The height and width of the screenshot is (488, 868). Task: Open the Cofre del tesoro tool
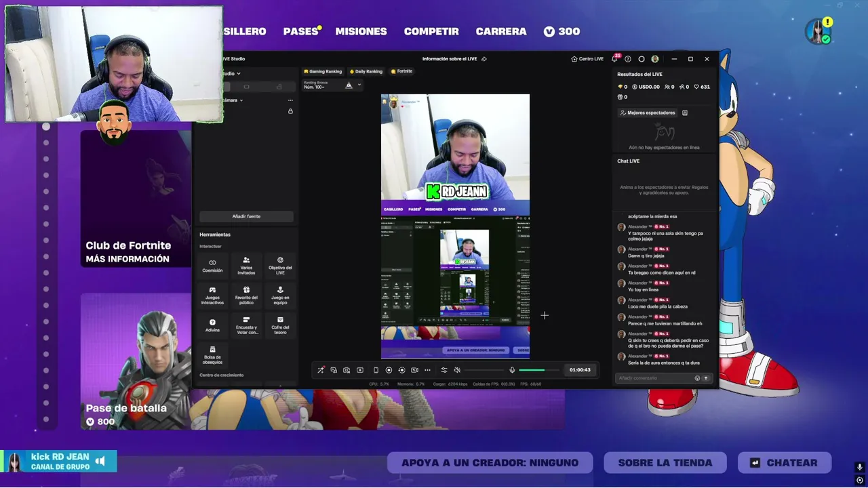pos(280,325)
